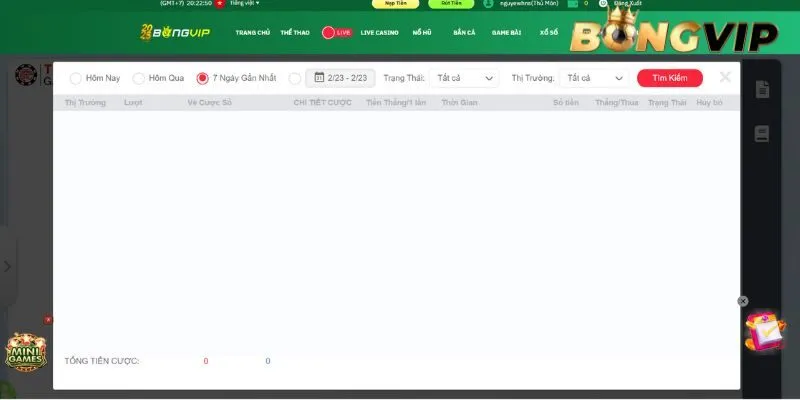800x400 pixels.
Task: Click the Thời Gian column header
Action: coord(460,103)
